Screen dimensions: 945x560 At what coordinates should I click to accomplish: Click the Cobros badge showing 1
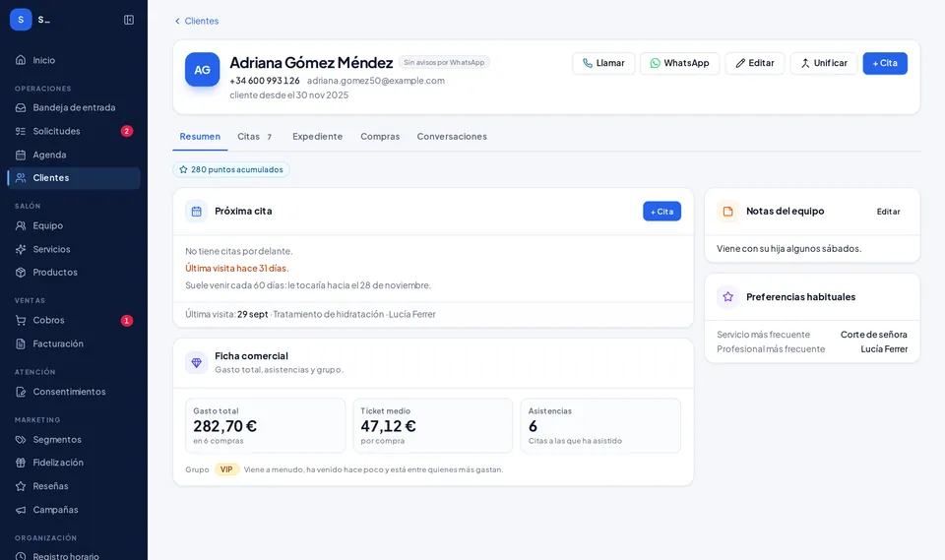coord(127,320)
